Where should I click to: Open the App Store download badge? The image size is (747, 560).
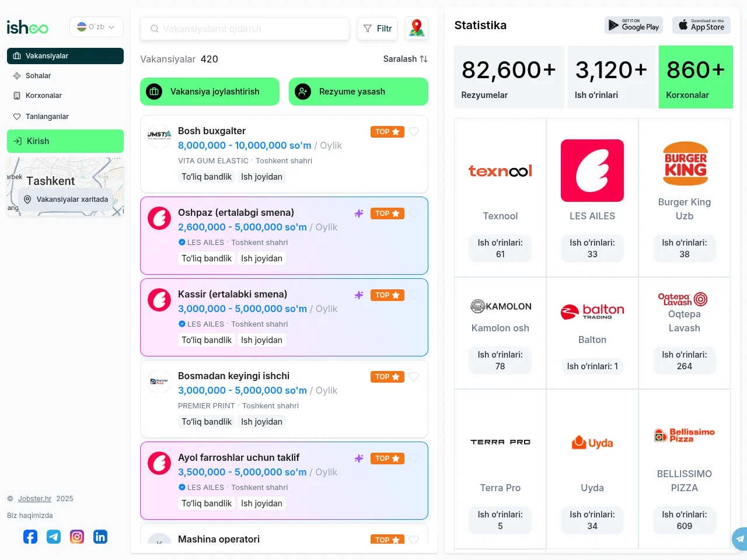click(701, 25)
